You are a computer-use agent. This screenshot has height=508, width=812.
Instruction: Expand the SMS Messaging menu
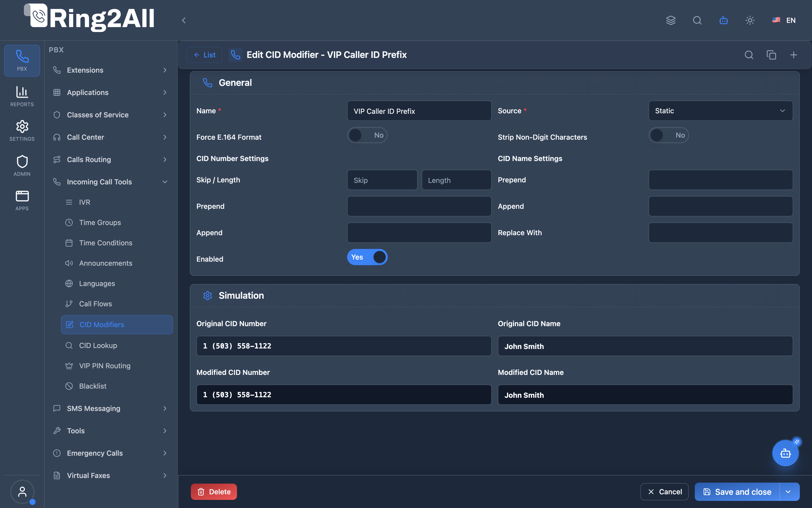click(110, 408)
